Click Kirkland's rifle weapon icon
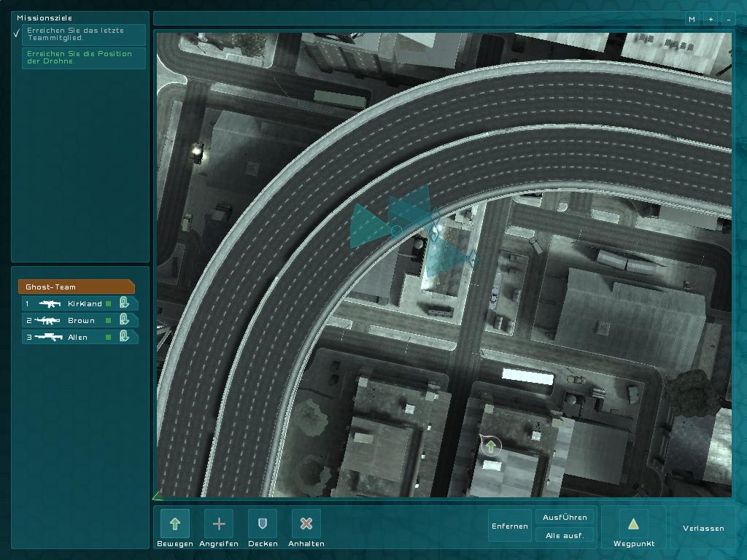The height and width of the screenshot is (560, 747). pos(50,304)
